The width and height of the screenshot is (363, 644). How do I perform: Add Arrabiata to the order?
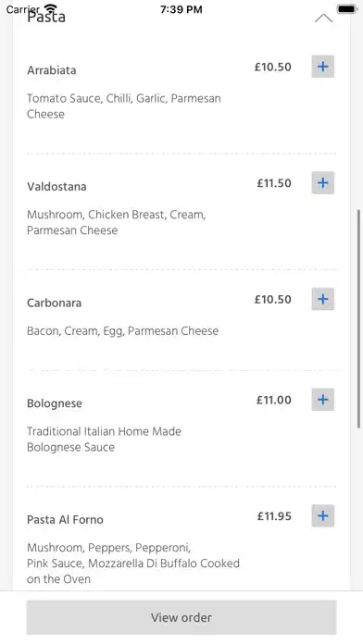322,67
